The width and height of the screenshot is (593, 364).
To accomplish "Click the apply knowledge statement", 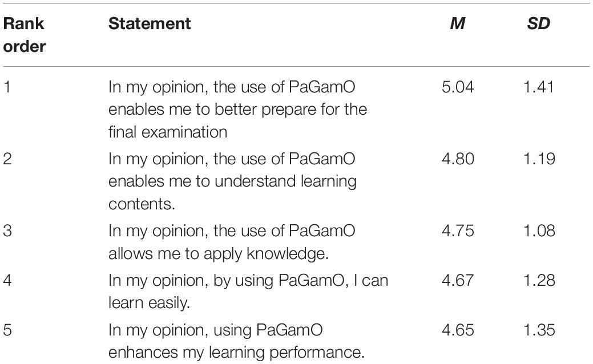I will click(x=232, y=242).
